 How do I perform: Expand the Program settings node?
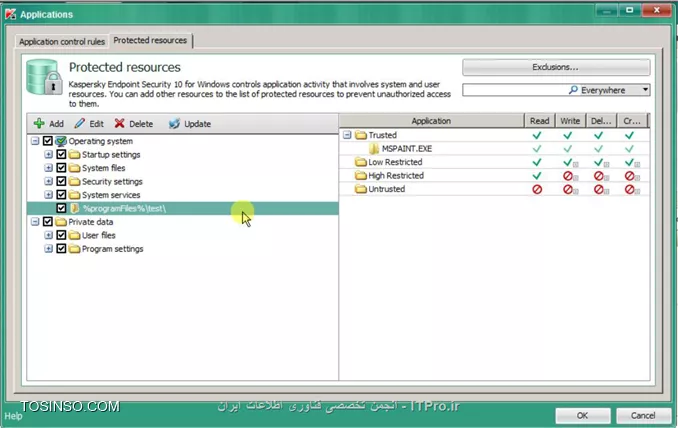(48, 249)
